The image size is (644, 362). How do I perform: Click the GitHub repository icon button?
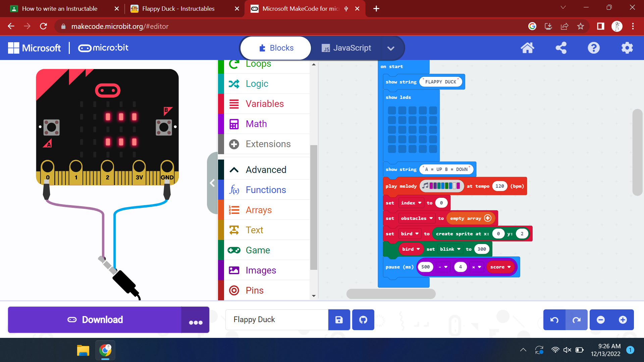(x=363, y=320)
